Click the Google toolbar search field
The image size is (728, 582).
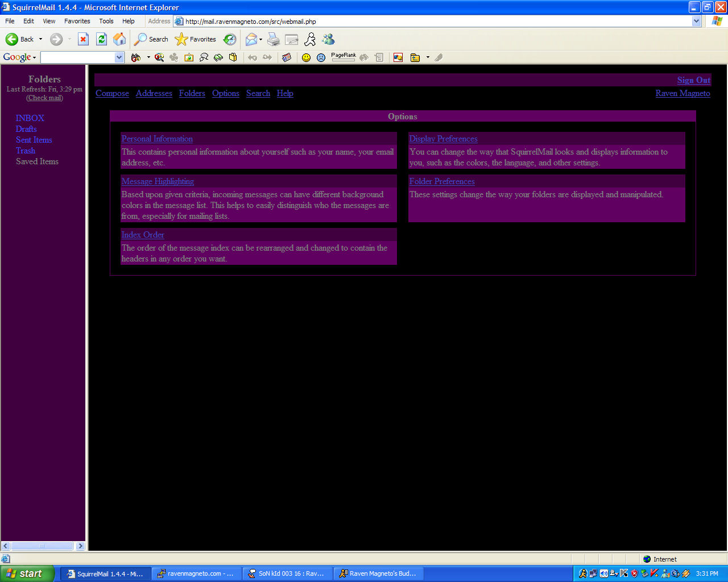pos(77,57)
